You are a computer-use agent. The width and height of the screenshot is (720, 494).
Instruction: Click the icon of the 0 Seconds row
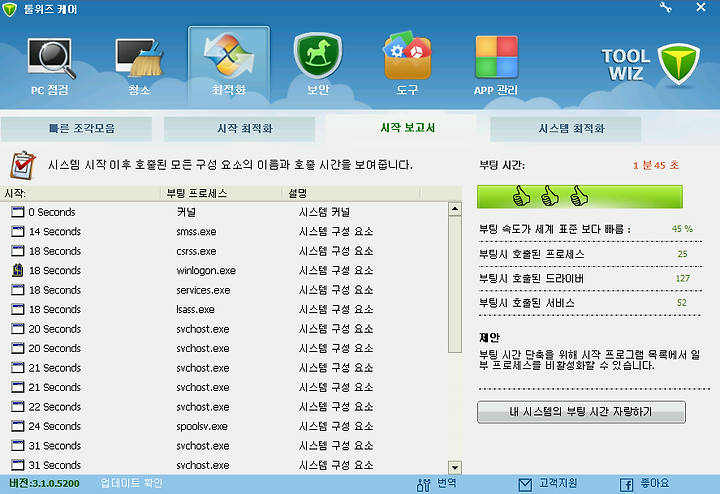click(x=17, y=212)
